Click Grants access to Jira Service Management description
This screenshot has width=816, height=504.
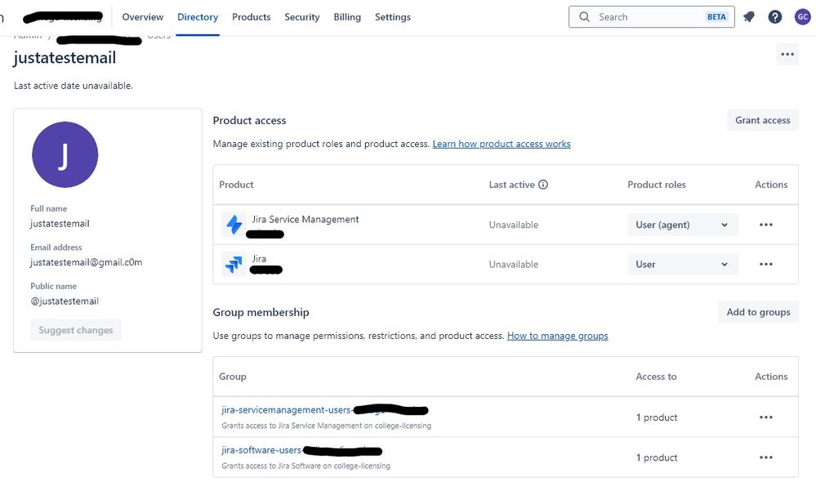coord(326,426)
